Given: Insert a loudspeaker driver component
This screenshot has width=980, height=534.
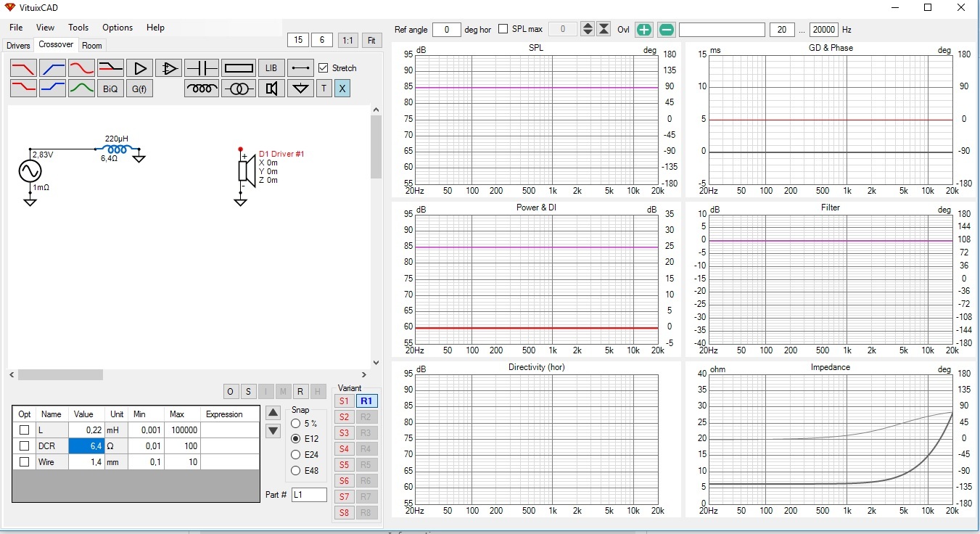Looking at the screenshot, I should point(271,89).
